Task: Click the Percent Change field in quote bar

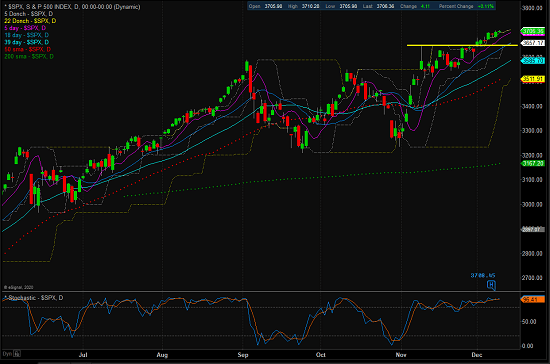Action: pyautogui.click(x=466, y=6)
